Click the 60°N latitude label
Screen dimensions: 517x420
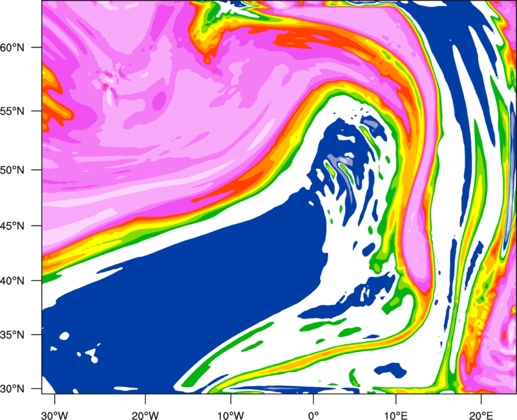(x=12, y=47)
